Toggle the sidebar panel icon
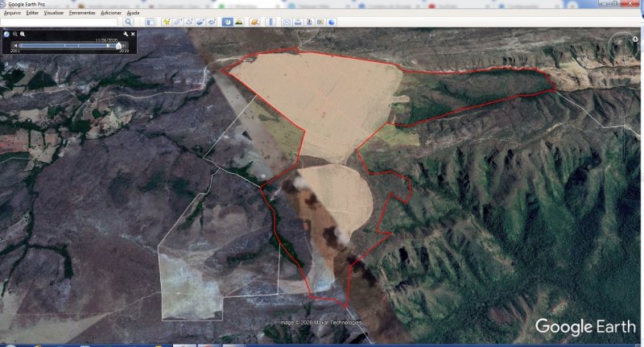 151,22
